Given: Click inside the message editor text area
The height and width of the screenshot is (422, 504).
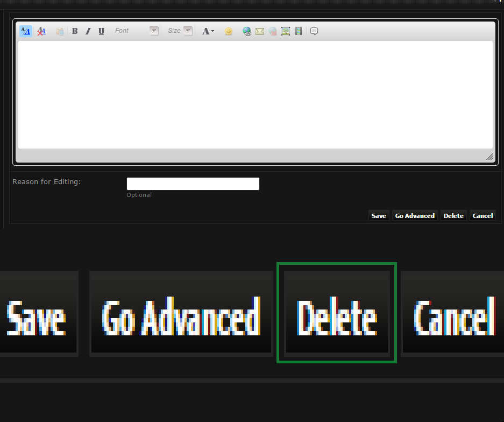Looking at the screenshot, I should tap(255, 95).
